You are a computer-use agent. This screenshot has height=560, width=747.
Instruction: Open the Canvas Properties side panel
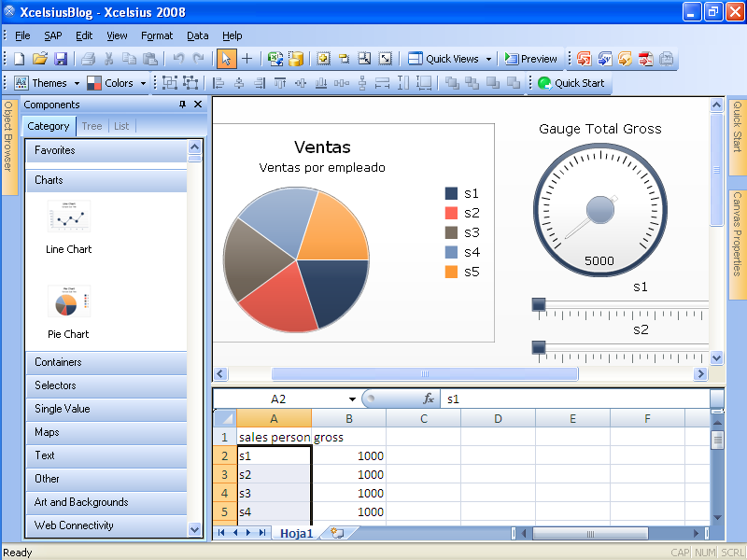[738, 245]
